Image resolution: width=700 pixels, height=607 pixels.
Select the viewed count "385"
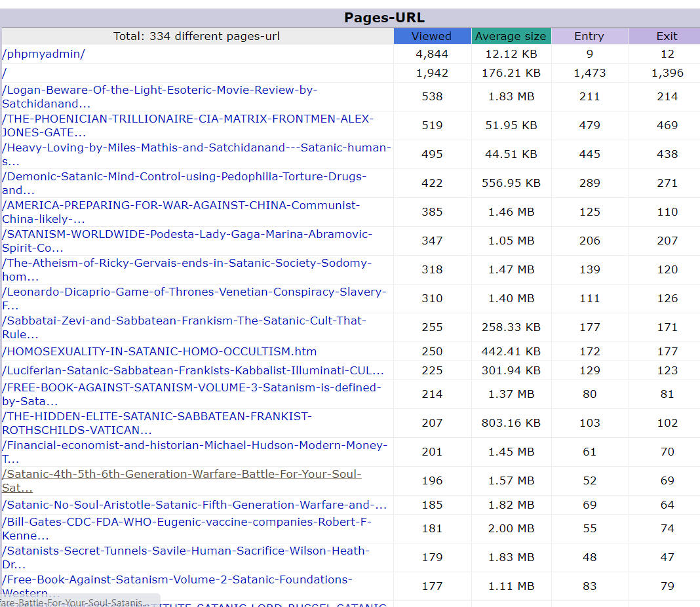coord(432,212)
